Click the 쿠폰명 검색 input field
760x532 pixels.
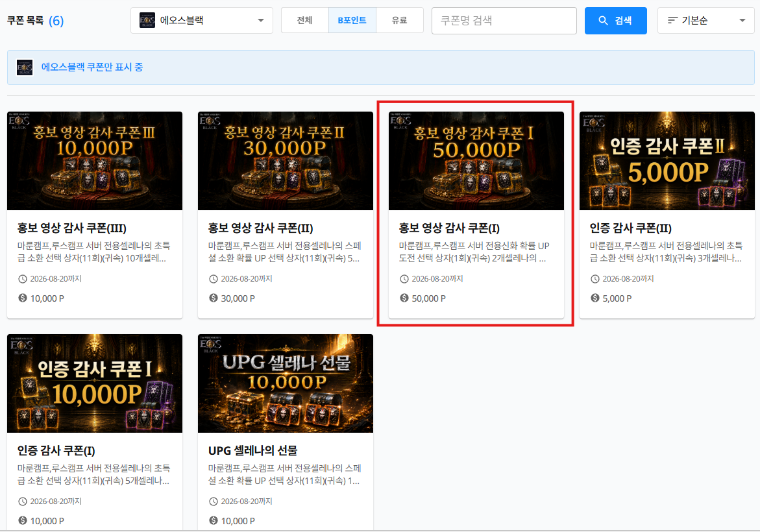point(504,20)
